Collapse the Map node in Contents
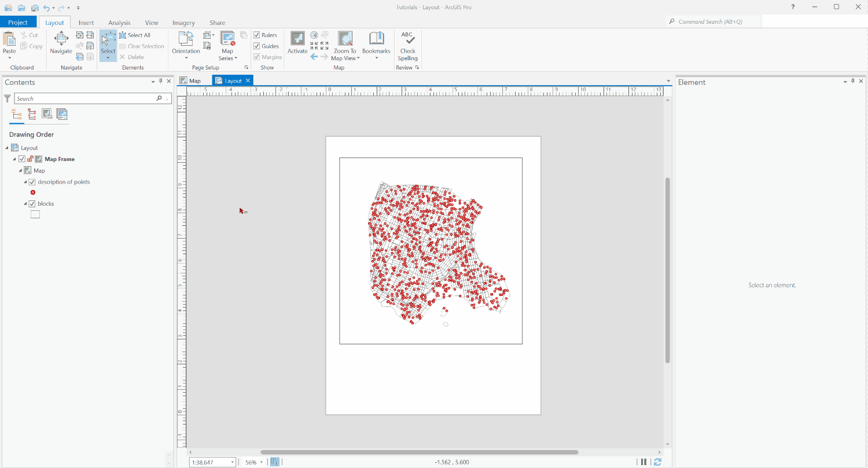 coord(20,171)
